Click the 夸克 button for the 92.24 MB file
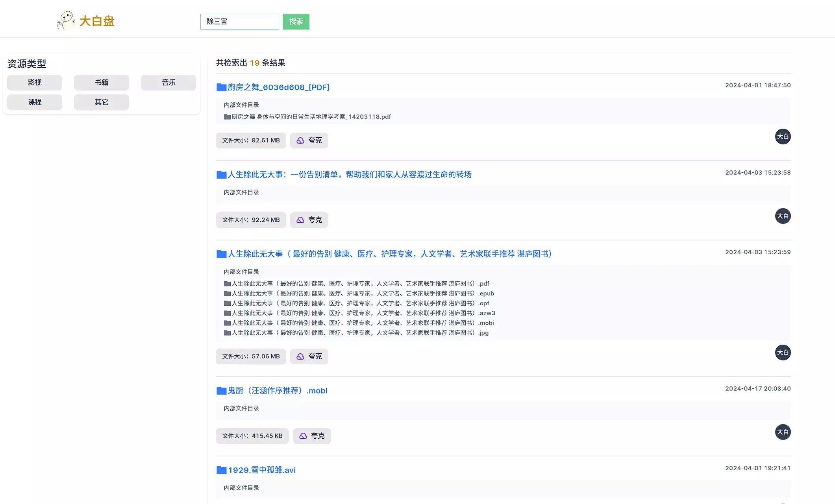This screenshot has width=835, height=504. pos(309,220)
